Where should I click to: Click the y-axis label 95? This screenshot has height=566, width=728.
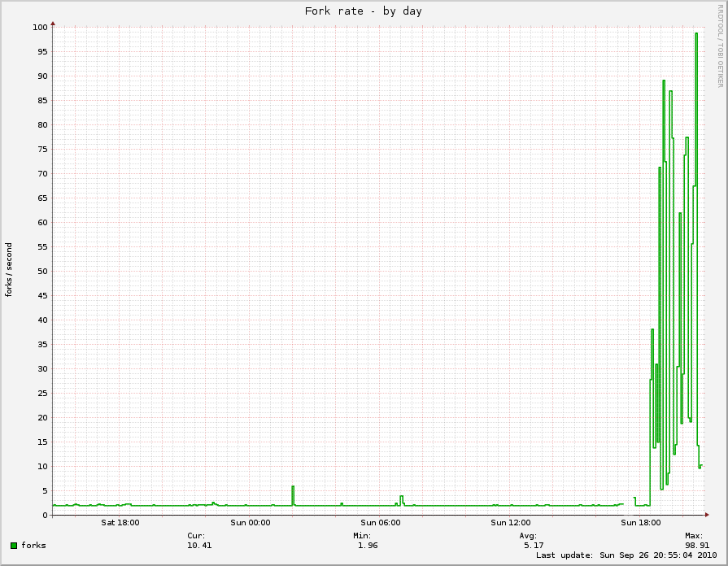[42, 51]
